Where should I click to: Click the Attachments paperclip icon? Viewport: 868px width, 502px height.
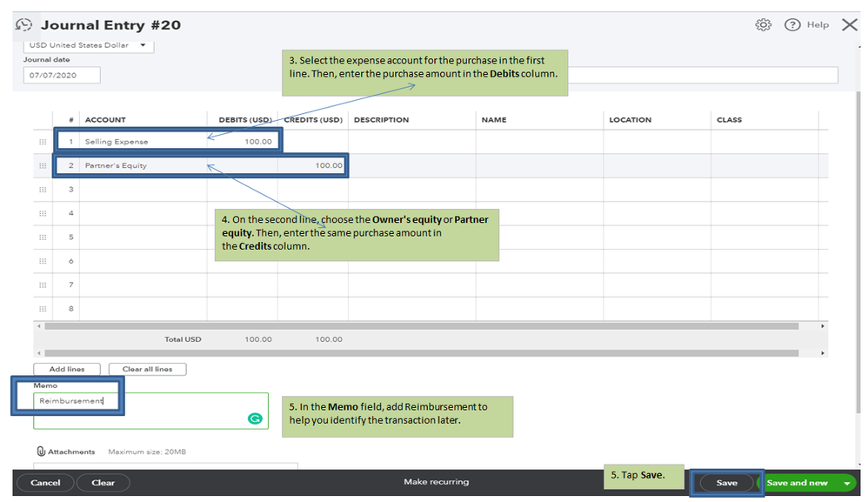[x=40, y=452]
